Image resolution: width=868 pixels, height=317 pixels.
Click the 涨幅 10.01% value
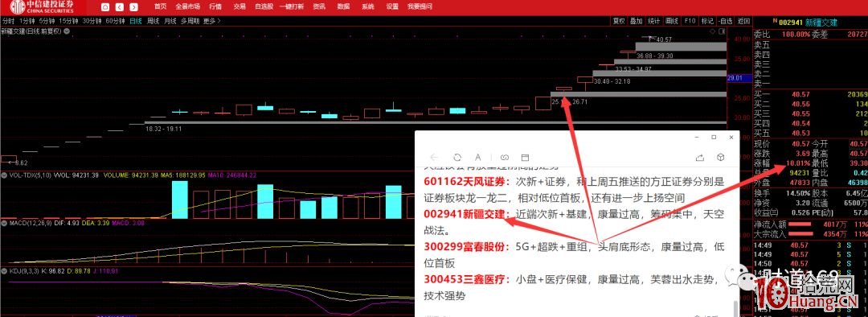799,163
